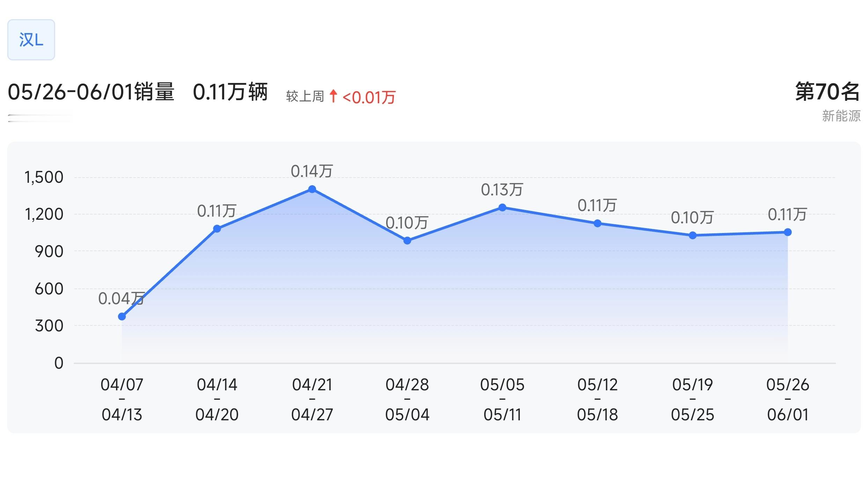Viewport: 868px width, 488px height.
Task: Click data point for 04/14-04/20 week
Action: click(217, 229)
